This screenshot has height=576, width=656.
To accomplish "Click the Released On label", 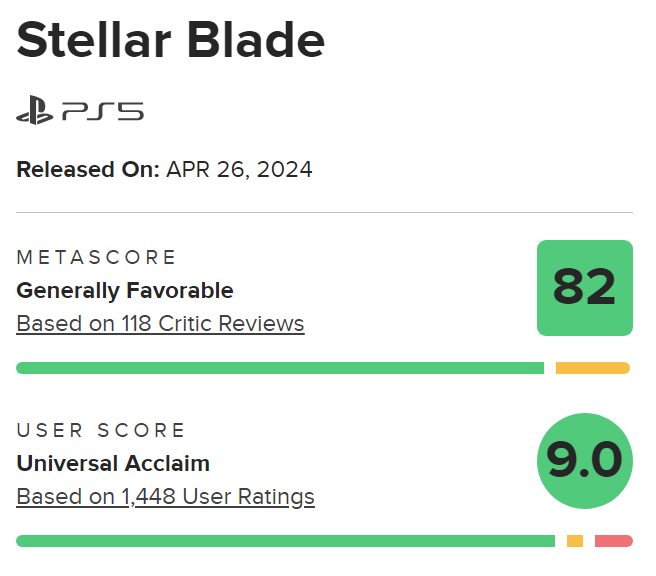I will (x=88, y=169).
